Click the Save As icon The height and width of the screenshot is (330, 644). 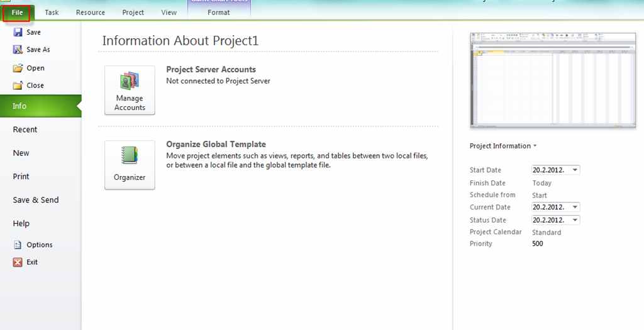(18, 50)
